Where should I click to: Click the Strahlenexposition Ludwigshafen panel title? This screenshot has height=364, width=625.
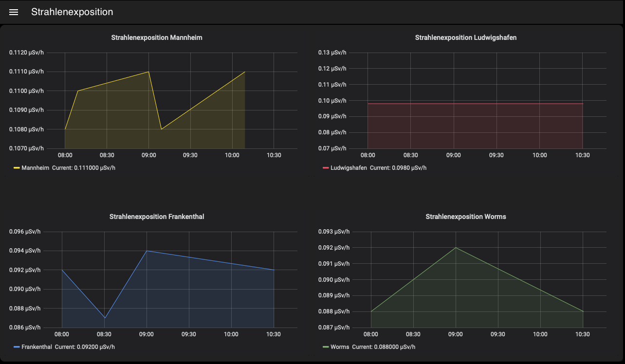466,37
